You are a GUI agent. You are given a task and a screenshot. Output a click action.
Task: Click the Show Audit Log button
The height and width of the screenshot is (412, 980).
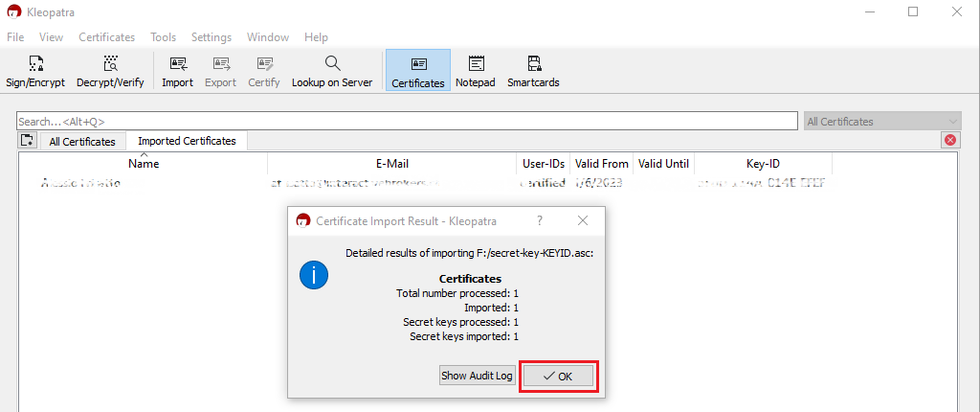click(477, 376)
